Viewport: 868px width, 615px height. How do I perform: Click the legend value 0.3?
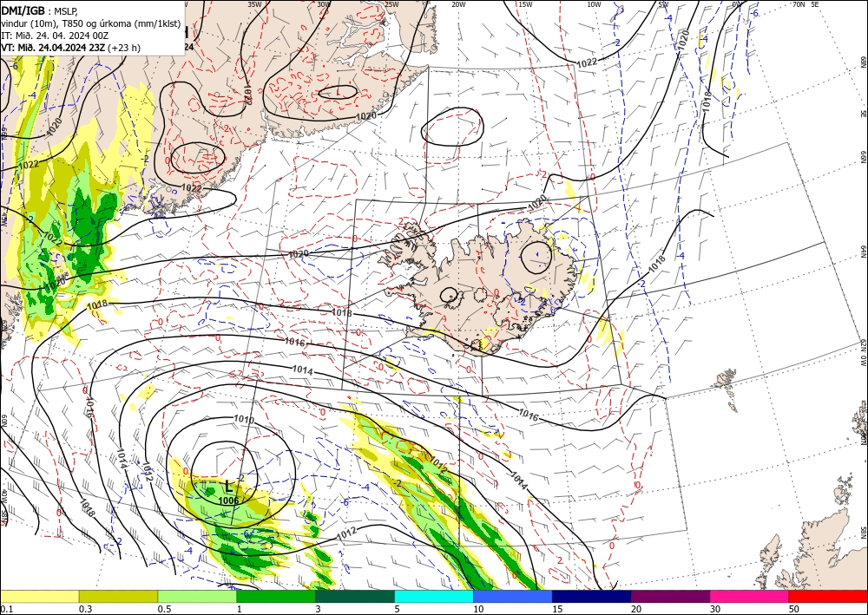pyautogui.click(x=85, y=609)
